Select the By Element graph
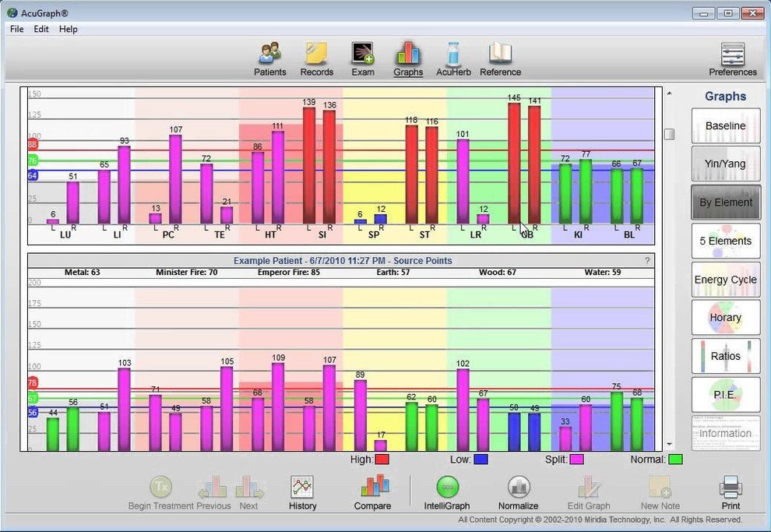The width and height of the screenshot is (771, 532). click(726, 203)
